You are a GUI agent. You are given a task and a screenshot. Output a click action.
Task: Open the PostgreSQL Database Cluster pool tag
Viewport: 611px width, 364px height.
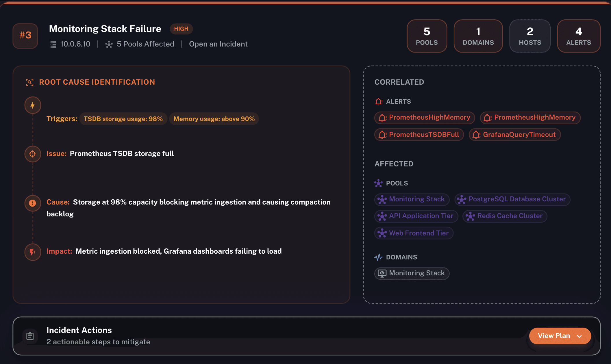pyautogui.click(x=512, y=199)
